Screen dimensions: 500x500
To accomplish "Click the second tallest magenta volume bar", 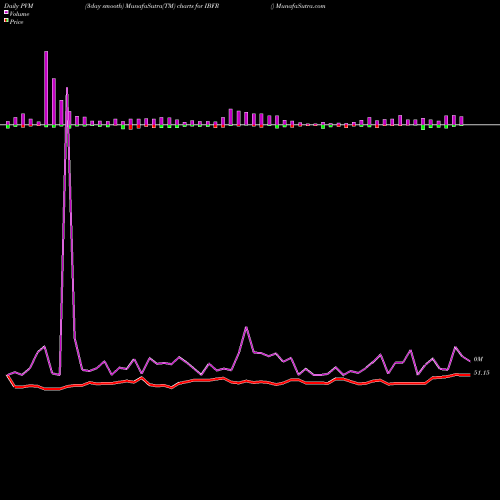I will point(54,102).
